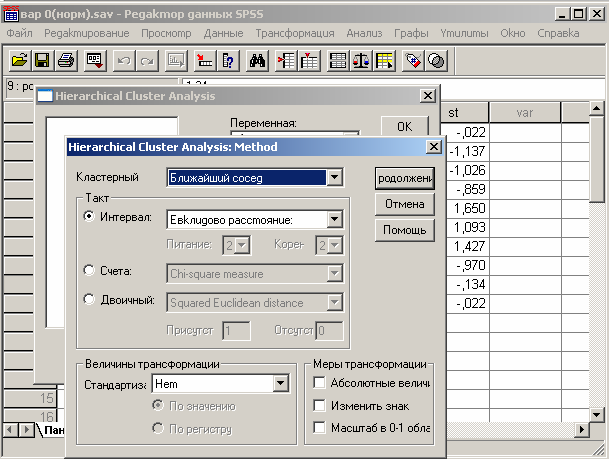Click OK in Hierarchical Cluster Analysis window
This screenshot has height=459, width=609.
tap(405, 126)
